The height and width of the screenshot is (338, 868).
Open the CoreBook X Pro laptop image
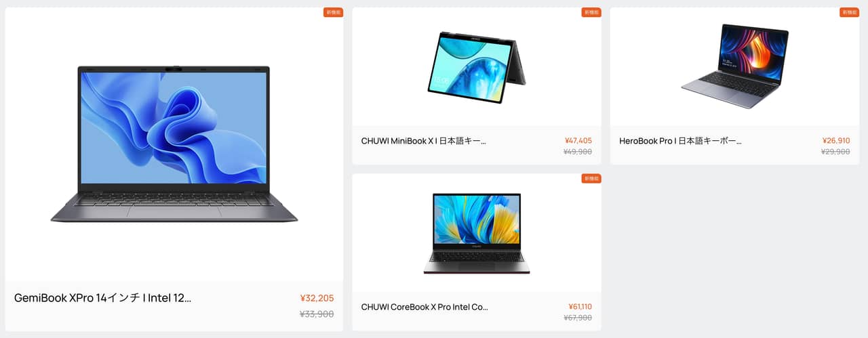pos(477,234)
